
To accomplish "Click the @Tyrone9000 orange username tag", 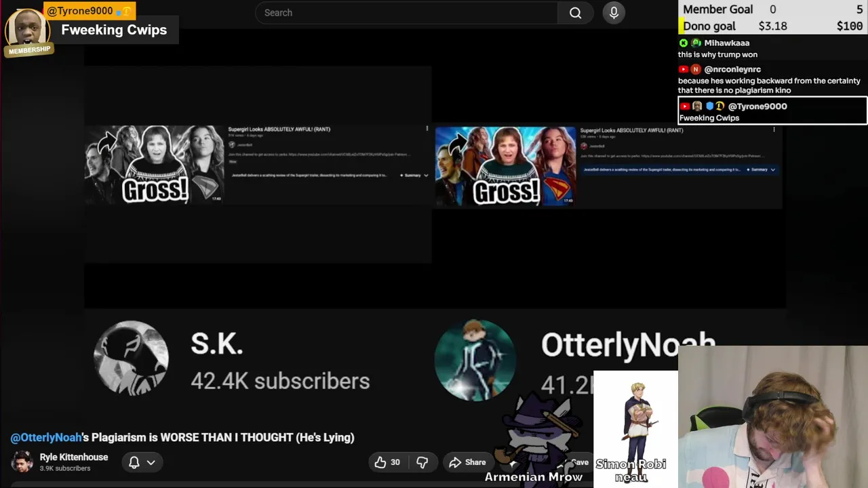I will point(90,11).
